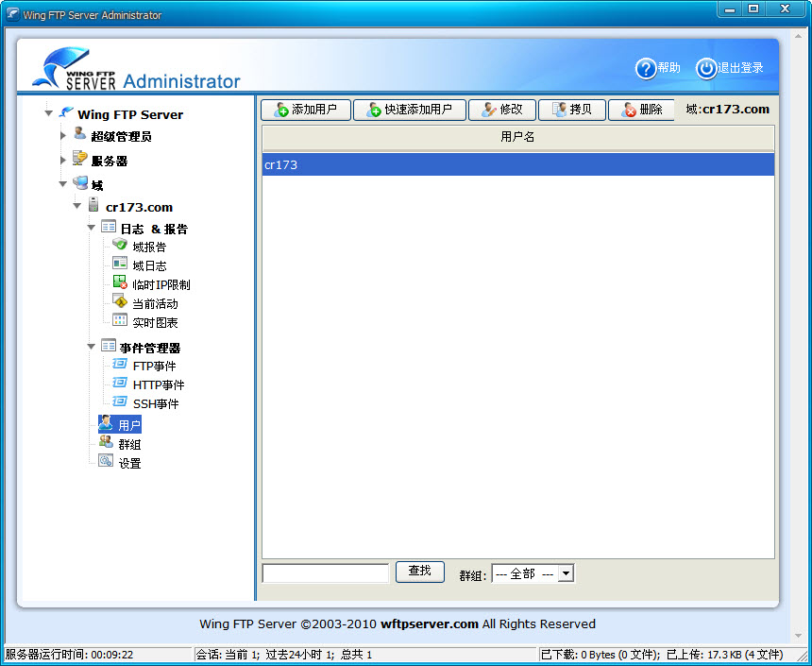Open 当前活动 in the tree
The width and height of the screenshot is (812, 666).
coord(155,304)
